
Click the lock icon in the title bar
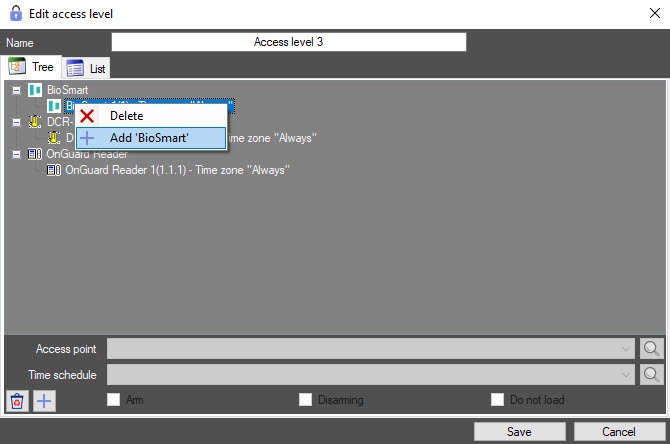pyautogui.click(x=16, y=13)
